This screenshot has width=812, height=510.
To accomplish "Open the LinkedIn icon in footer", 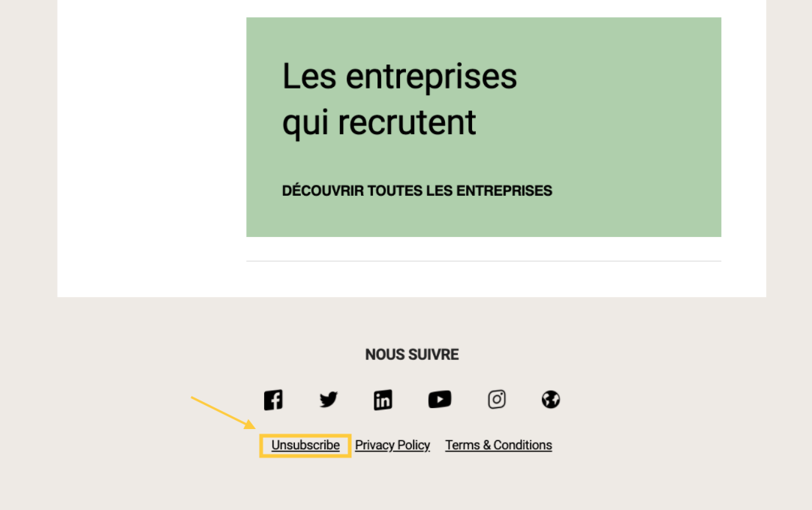I will tap(383, 400).
